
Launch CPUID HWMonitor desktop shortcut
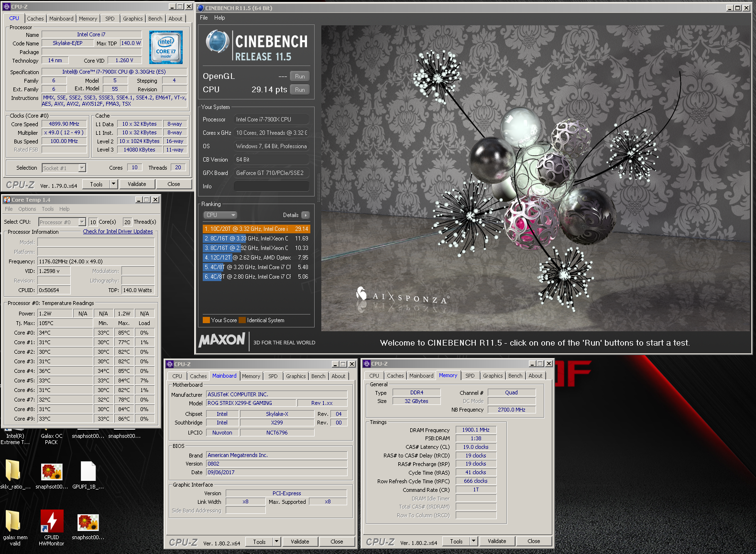coord(52,521)
